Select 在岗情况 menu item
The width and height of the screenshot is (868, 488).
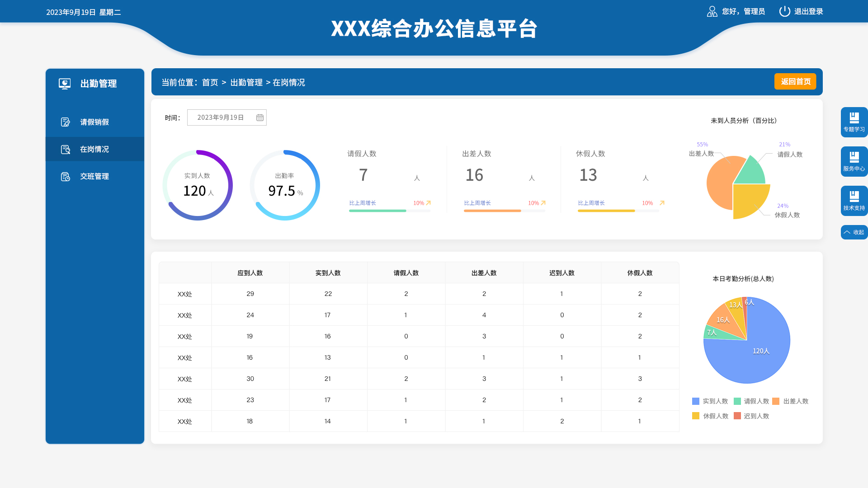pyautogui.click(x=95, y=149)
